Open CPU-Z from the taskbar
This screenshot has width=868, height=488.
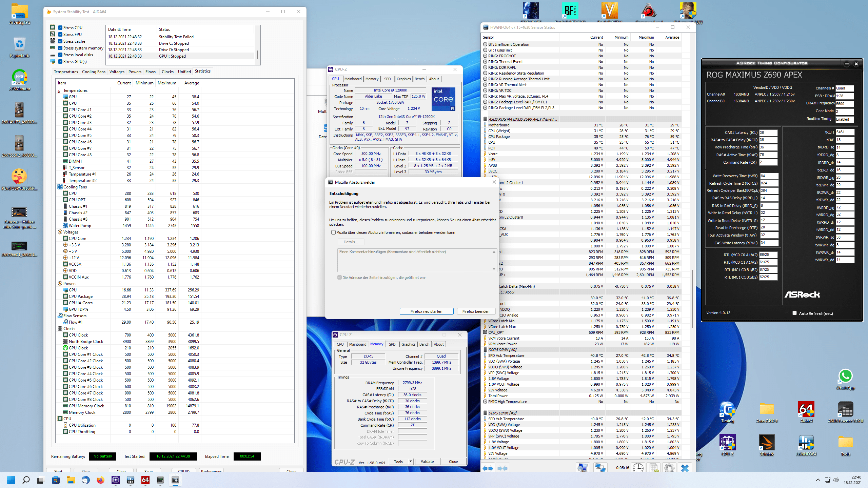pyautogui.click(x=116, y=480)
